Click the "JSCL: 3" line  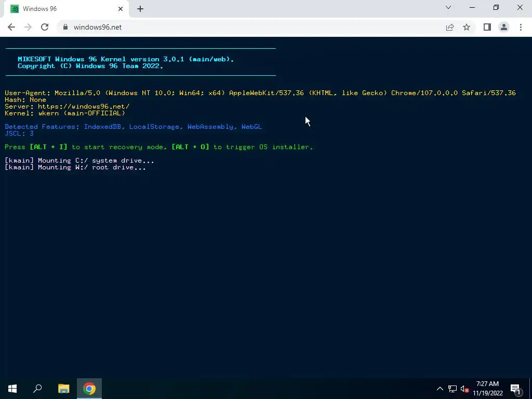coord(19,134)
